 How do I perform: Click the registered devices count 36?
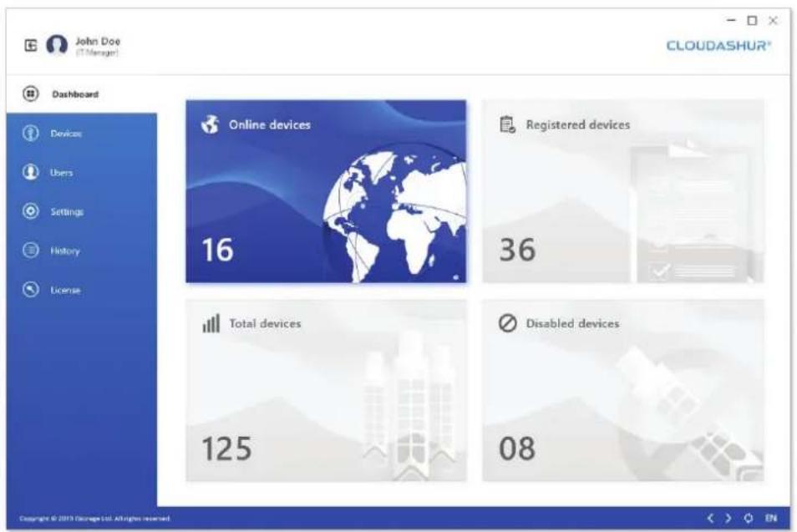[517, 250]
